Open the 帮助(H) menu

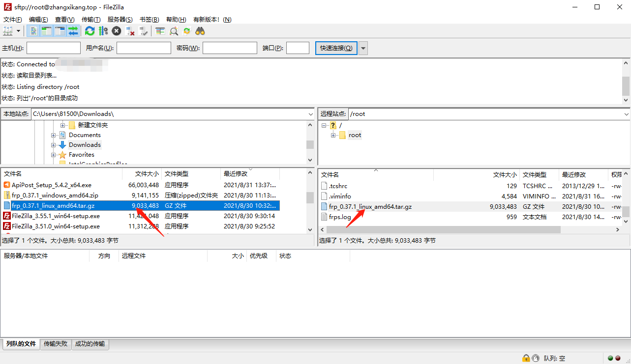(x=176, y=20)
